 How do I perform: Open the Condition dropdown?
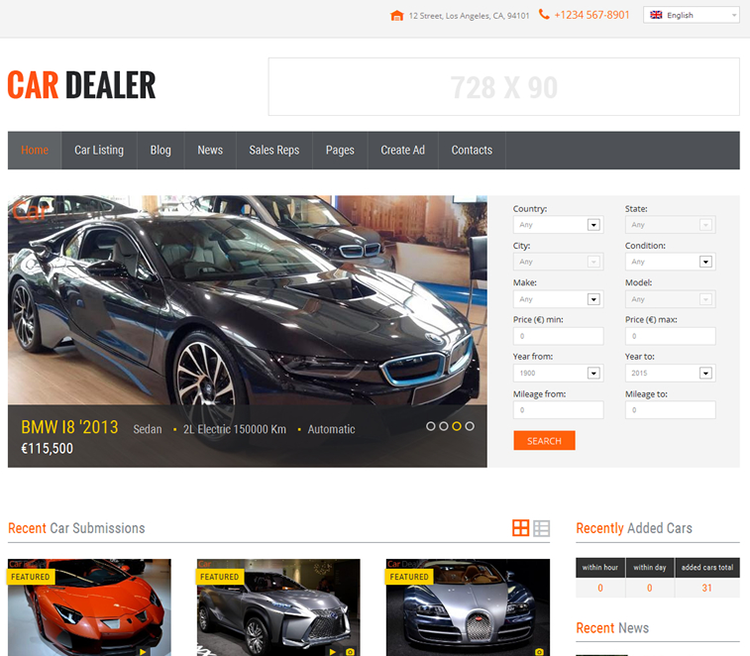click(670, 261)
